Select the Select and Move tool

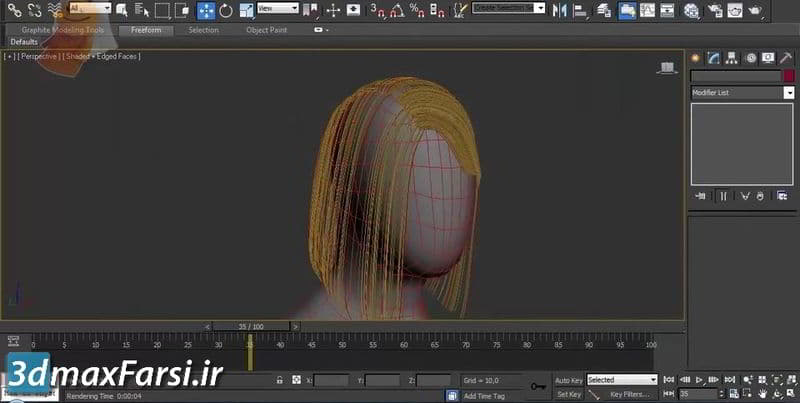pos(205,10)
